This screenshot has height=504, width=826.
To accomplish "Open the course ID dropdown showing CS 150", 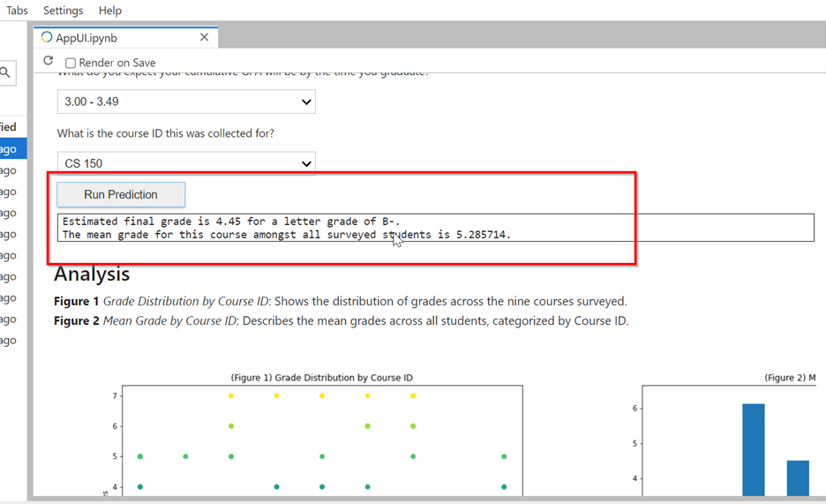I will pos(186,163).
